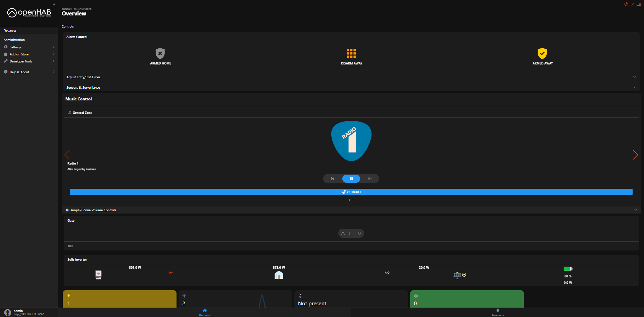Screen dimensions: 644x317
Task: Click the help question mark icon
Action: (x=626, y=4)
